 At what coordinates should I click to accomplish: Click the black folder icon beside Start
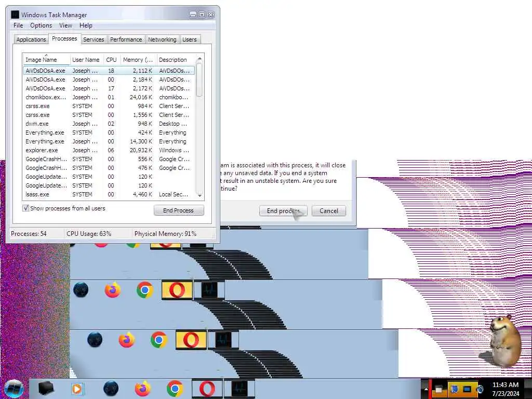[46, 389]
